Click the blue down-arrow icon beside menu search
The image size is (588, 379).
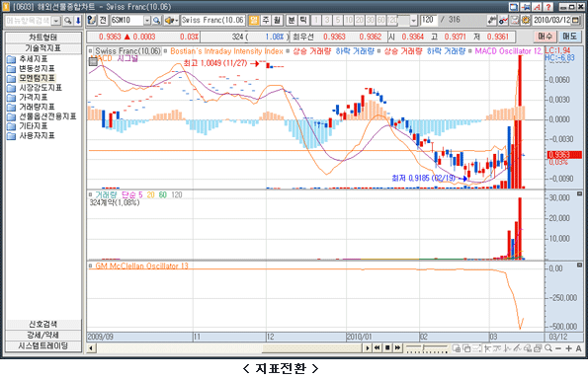pos(78,20)
